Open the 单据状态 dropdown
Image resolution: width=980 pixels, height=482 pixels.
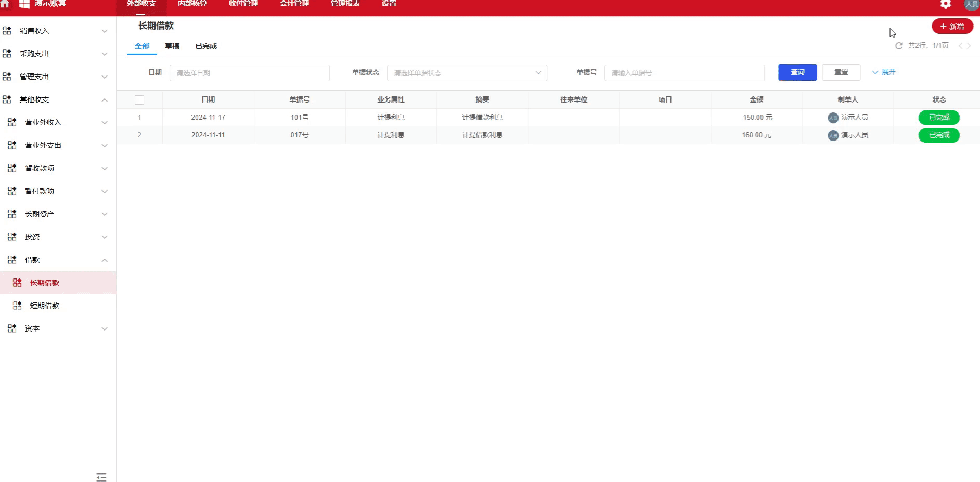(467, 72)
